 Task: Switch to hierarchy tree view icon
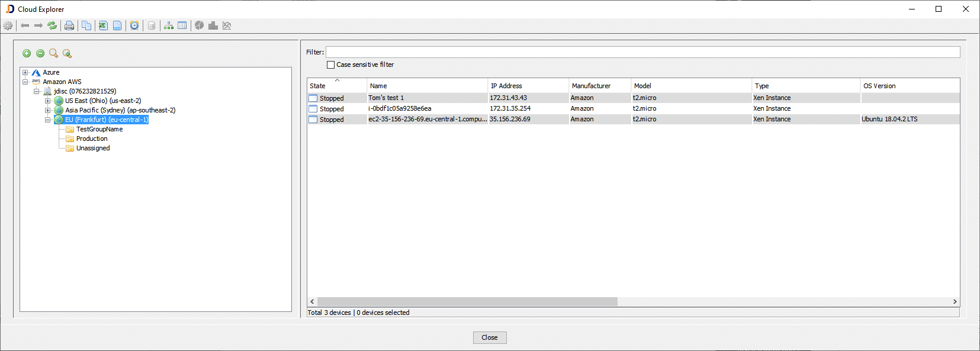click(169, 25)
